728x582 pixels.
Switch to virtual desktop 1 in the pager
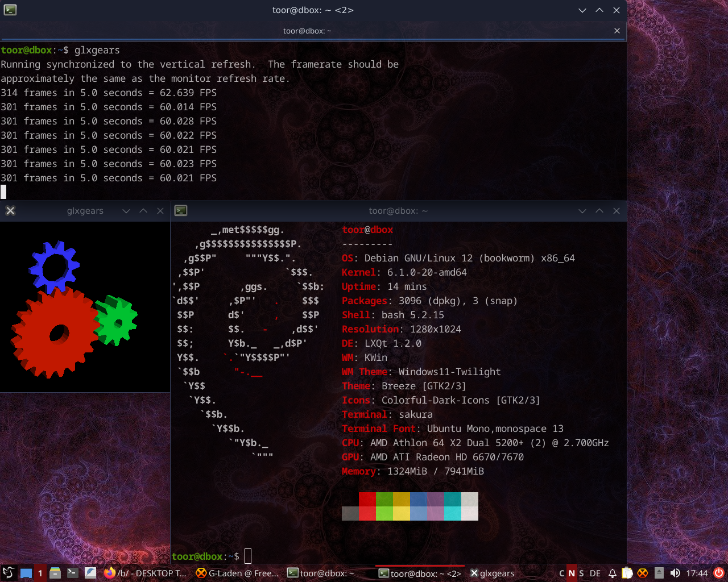(40, 573)
